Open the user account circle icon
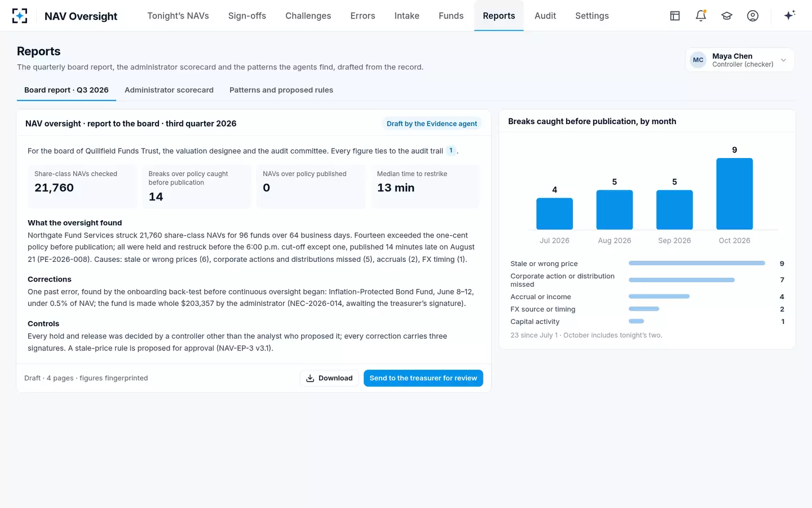Screen dimensions: 812x508 point(753,16)
